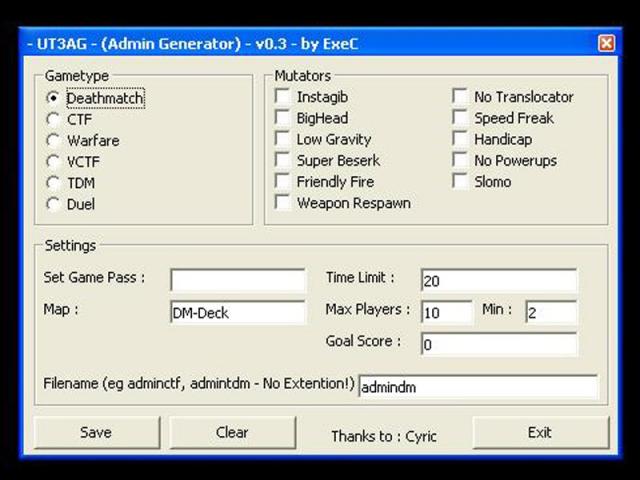The height and width of the screenshot is (480, 640).
Task: Enable Low Gravity mutator
Action: point(282,139)
